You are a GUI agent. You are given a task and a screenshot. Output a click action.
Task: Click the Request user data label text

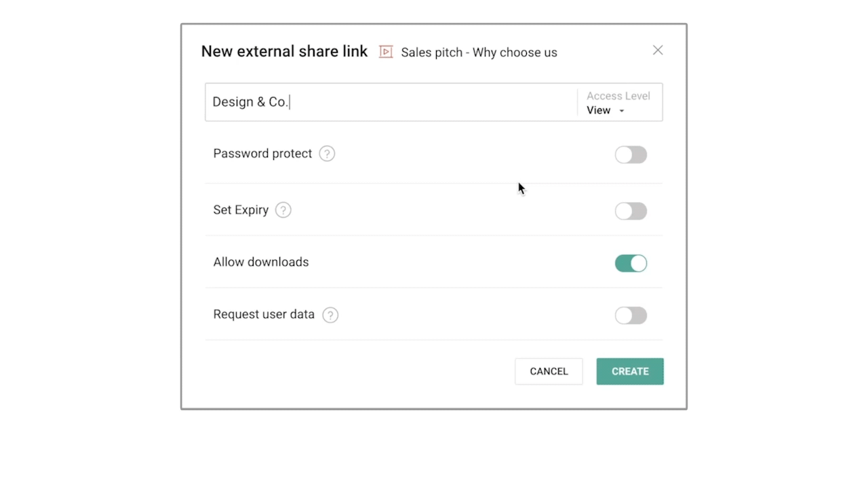pos(264,314)
